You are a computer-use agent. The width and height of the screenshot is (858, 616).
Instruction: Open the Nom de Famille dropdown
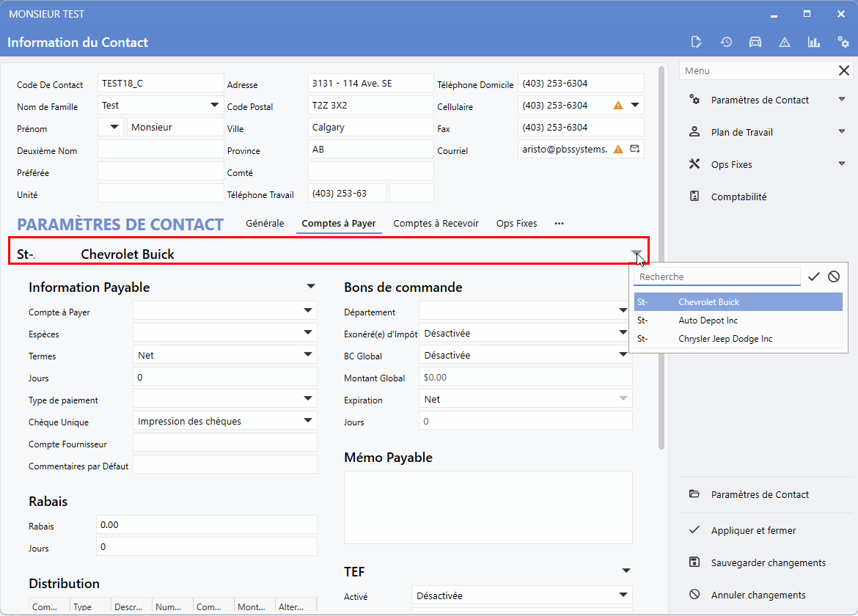coord(214,105)
